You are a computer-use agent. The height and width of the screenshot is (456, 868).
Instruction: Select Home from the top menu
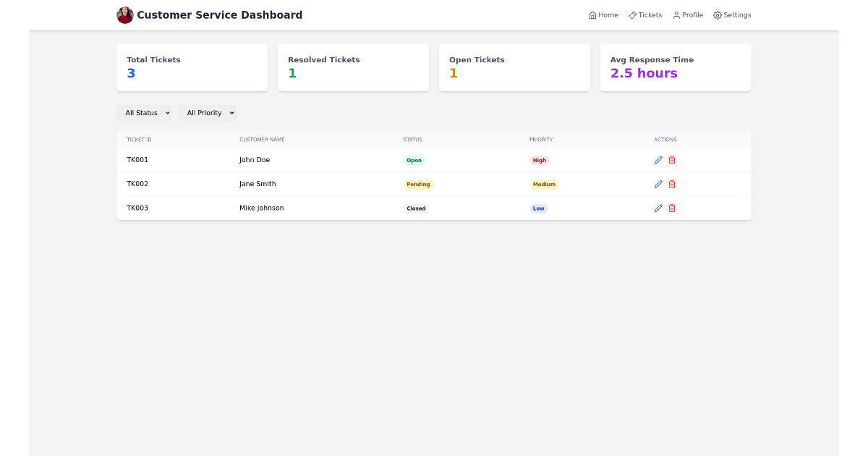pos(603,14)
